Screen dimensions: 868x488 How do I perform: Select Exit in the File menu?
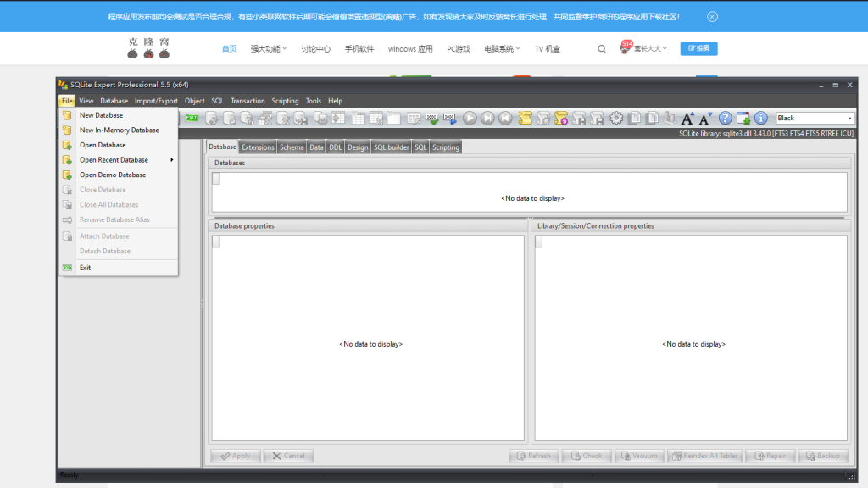[x=119, y=268]
